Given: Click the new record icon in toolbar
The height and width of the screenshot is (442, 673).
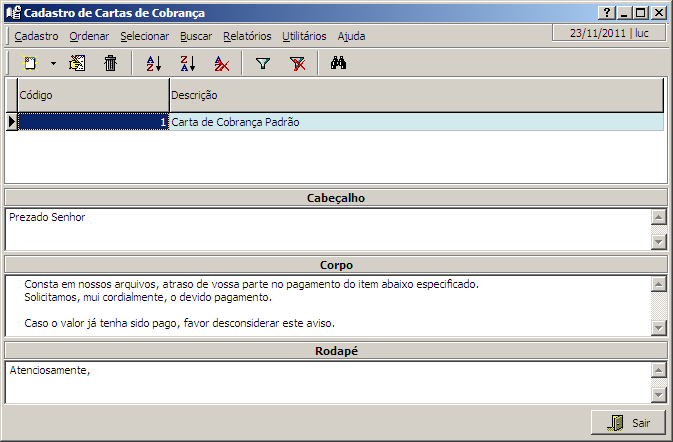Looking at the screenshot, I should [x=30, y=63].
